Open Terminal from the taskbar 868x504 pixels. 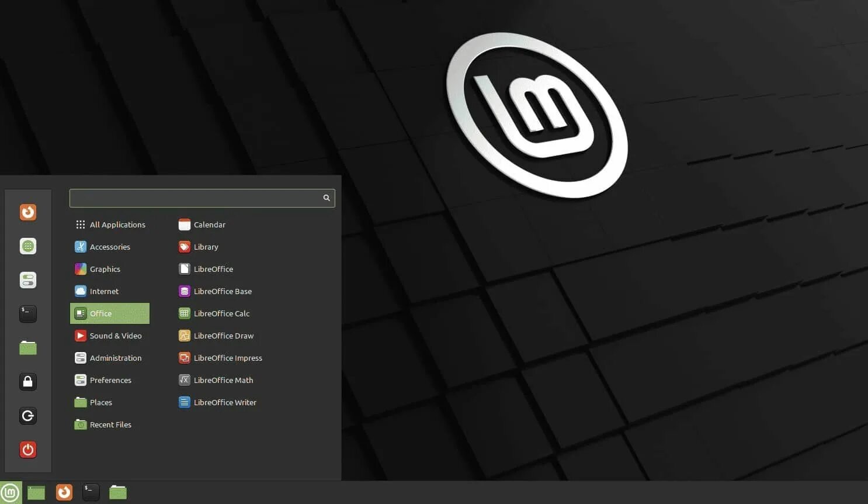[91, 492]
